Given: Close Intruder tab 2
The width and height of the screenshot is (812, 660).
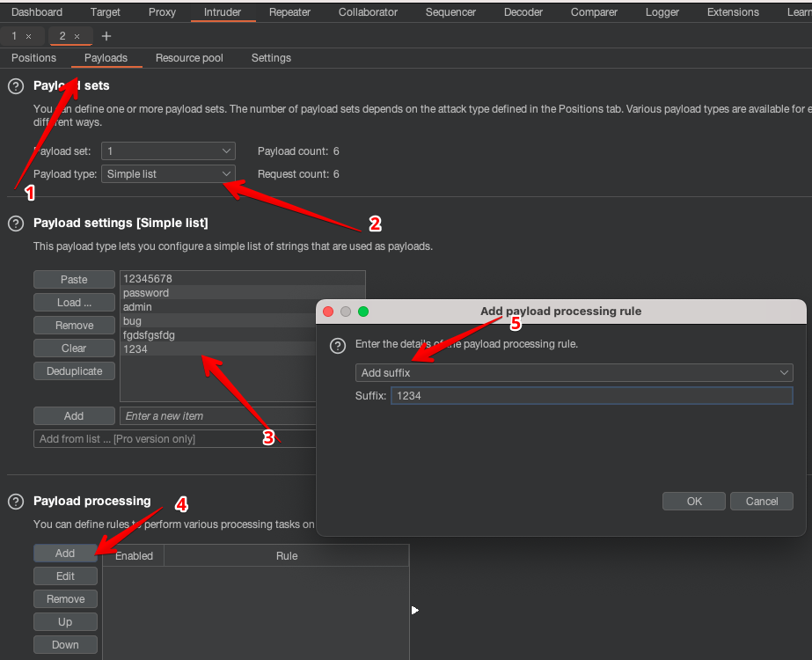Looking at the screenshot, I should click(x=77, y=36).
